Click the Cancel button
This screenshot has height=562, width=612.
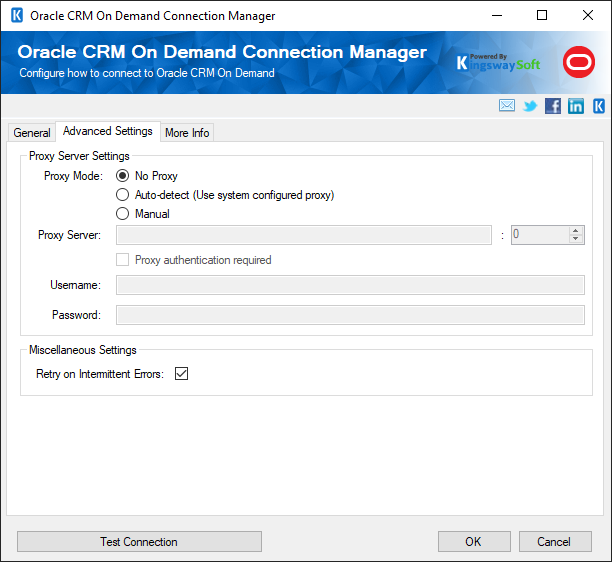pos(555,541)
